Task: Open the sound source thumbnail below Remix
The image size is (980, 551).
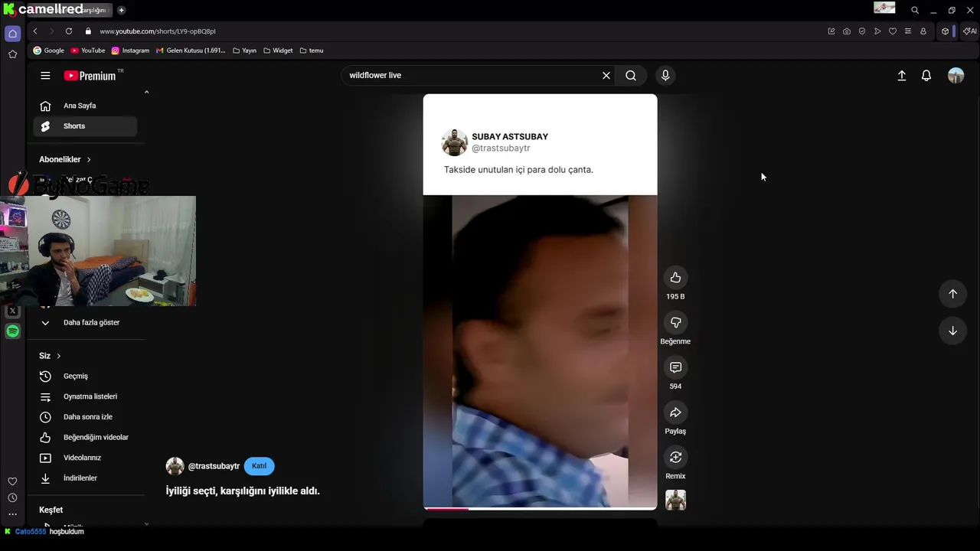Action: pyautogui.click(x=675, y=500)
